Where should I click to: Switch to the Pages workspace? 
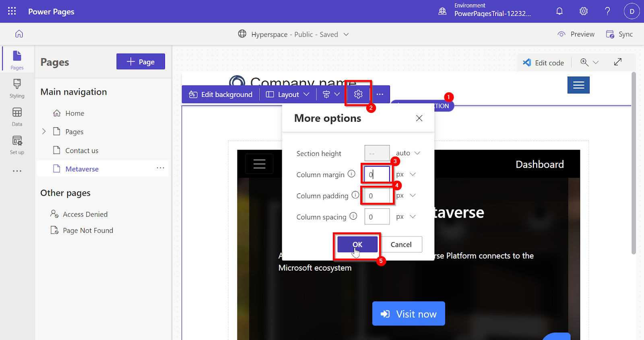pyautogui.click(x=17, y=59)
